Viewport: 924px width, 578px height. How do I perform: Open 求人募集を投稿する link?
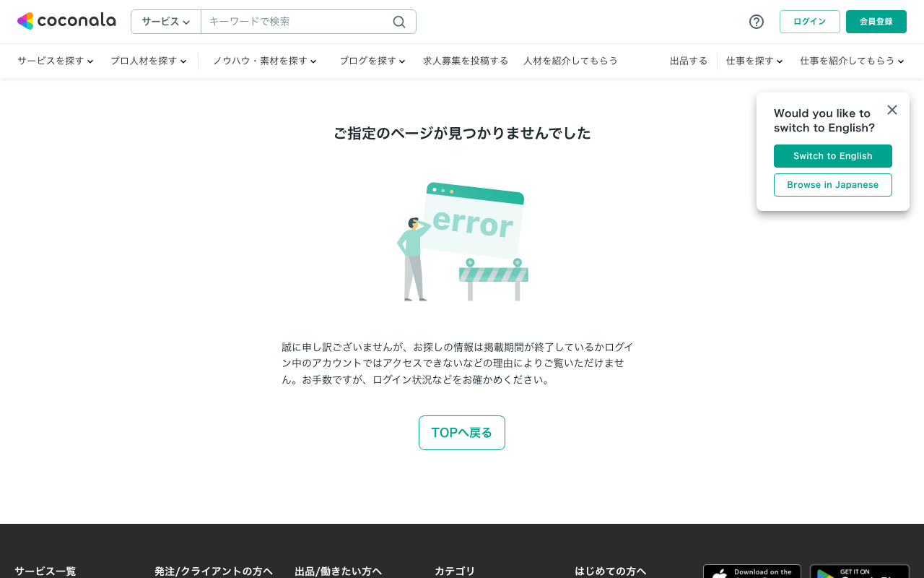(466, 61)
